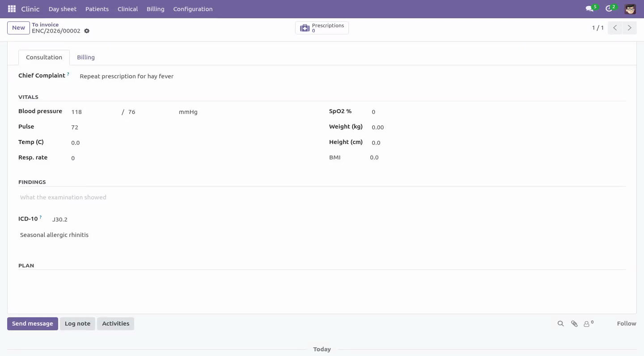This screenshot has height=356, width=644.
Task: Open the Clinical menu
Action: point(127,9)
